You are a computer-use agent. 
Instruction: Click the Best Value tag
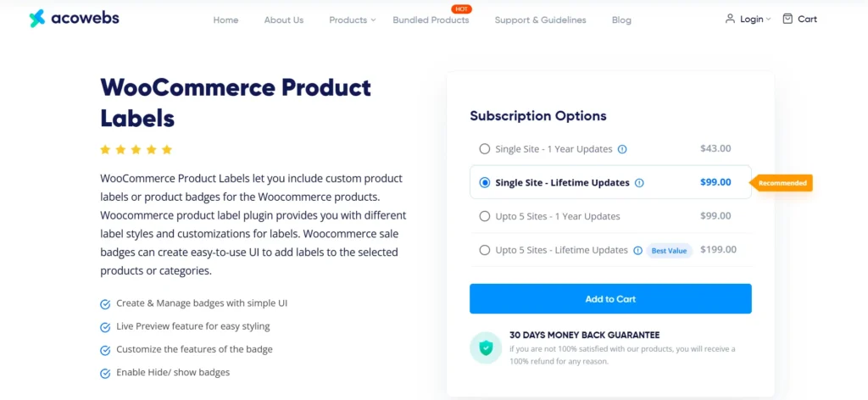click(x=670, y=251)
